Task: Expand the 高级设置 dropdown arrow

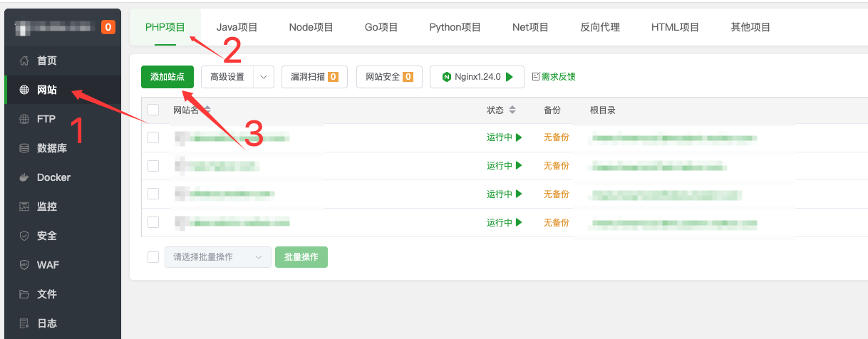Action: (264, 77)
